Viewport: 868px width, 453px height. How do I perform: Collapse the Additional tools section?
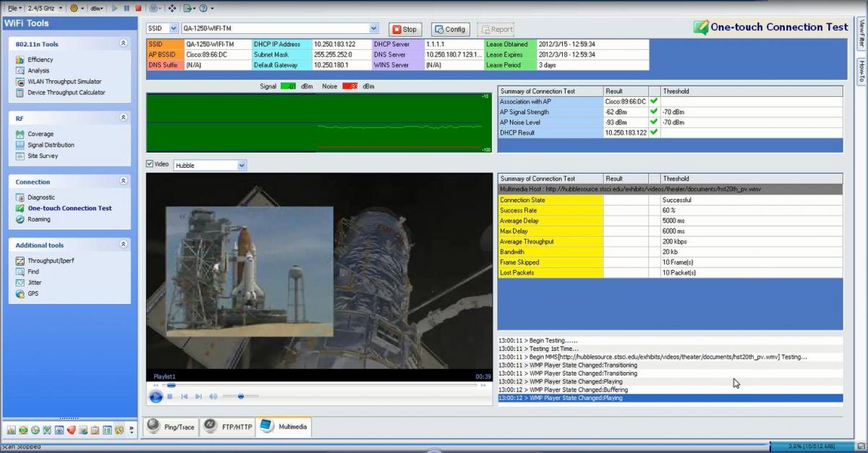123,245
